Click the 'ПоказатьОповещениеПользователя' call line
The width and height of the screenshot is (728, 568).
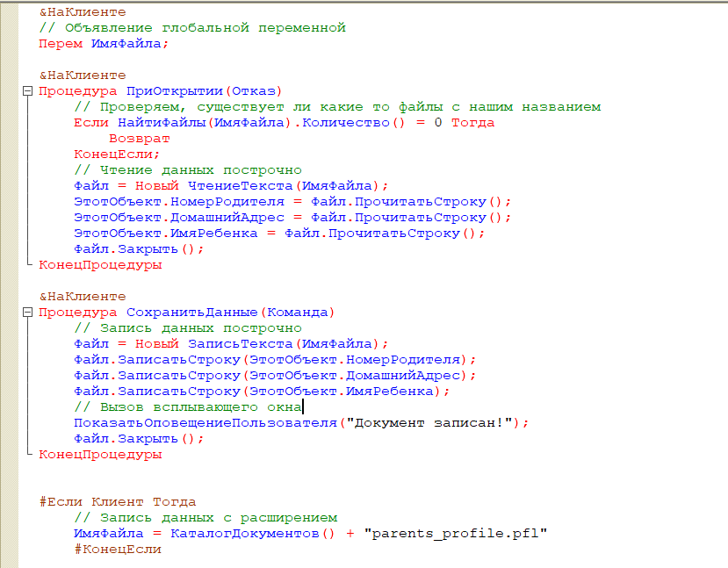pyautogui.click(x=301, y=423)
